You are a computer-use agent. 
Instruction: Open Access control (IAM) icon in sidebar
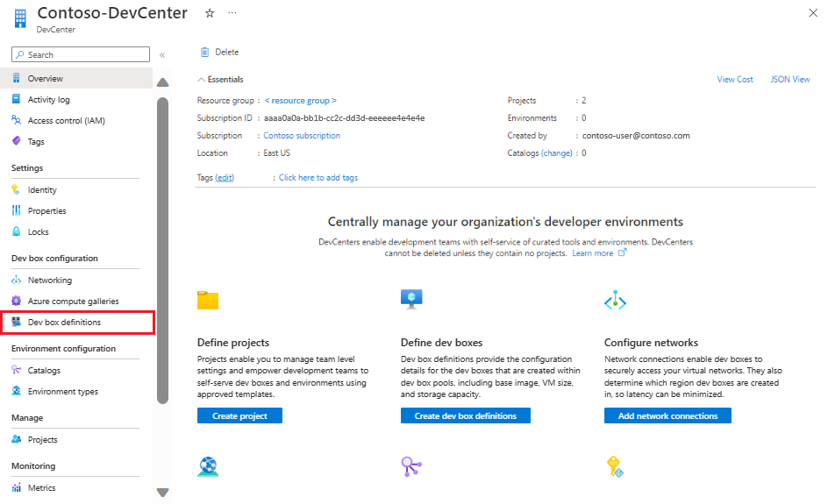click(x=17, y=120)
